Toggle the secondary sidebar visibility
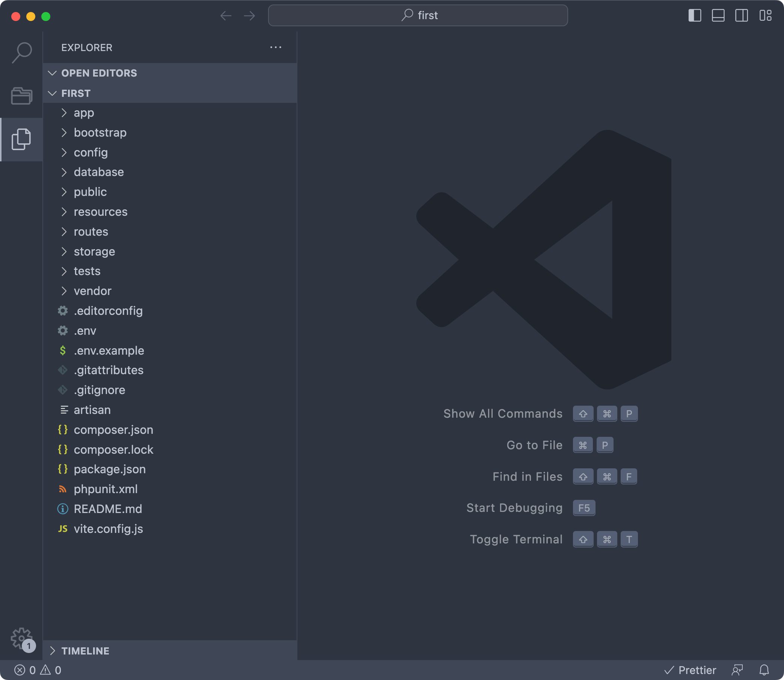Screen dimensions: 784x680 click(742, 15)
